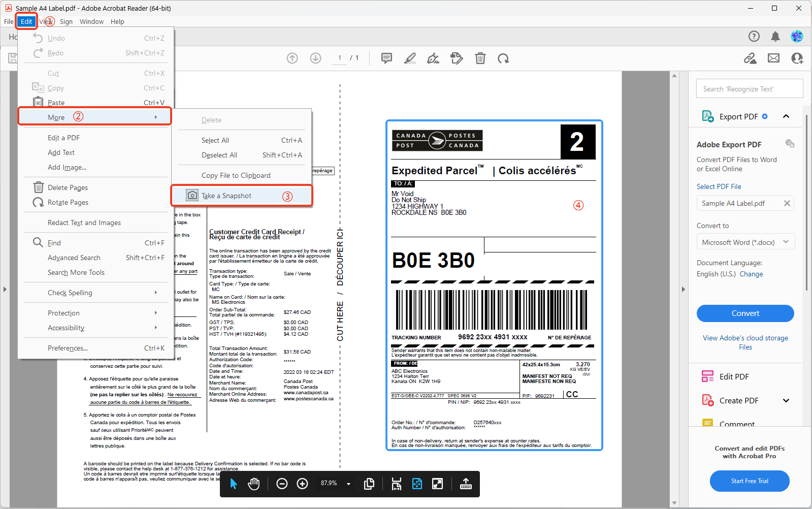This screenshot has height=509, width=812.
Task: Open the Edit PDF tool in right pane
Action: (734, 376)
